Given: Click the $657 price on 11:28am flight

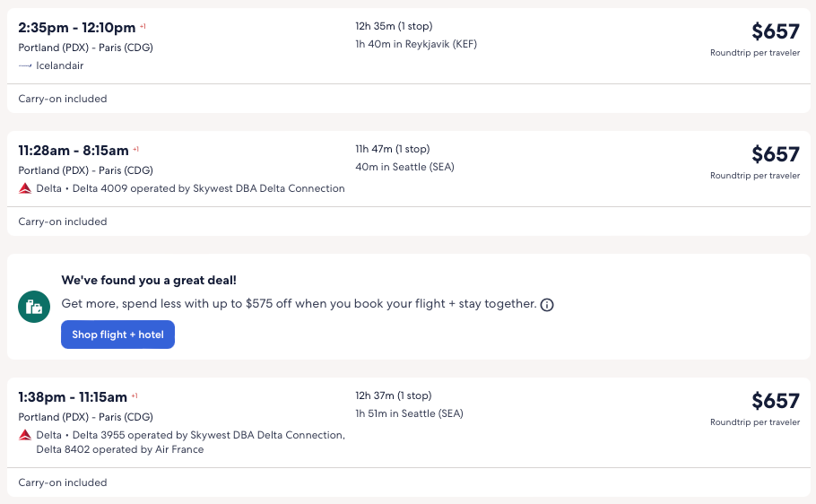Looking at the screenshot, I should pyautogui.click(x=775, y=155).
